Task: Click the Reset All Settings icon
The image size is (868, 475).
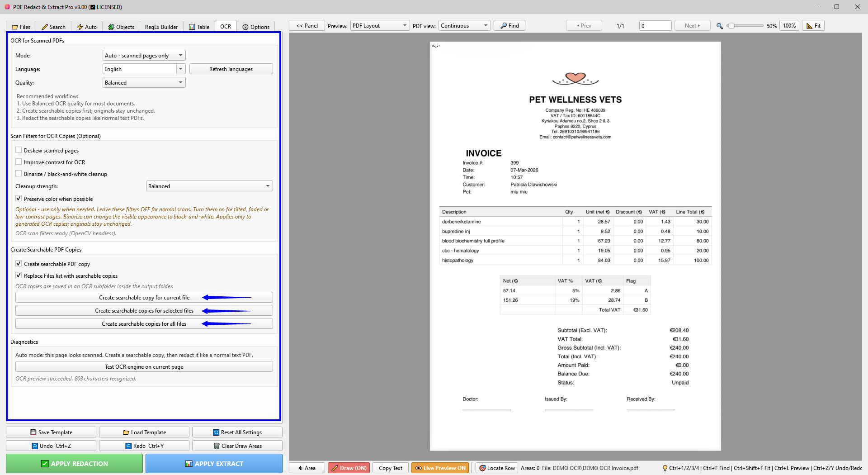Action: [x=216, y=432]
